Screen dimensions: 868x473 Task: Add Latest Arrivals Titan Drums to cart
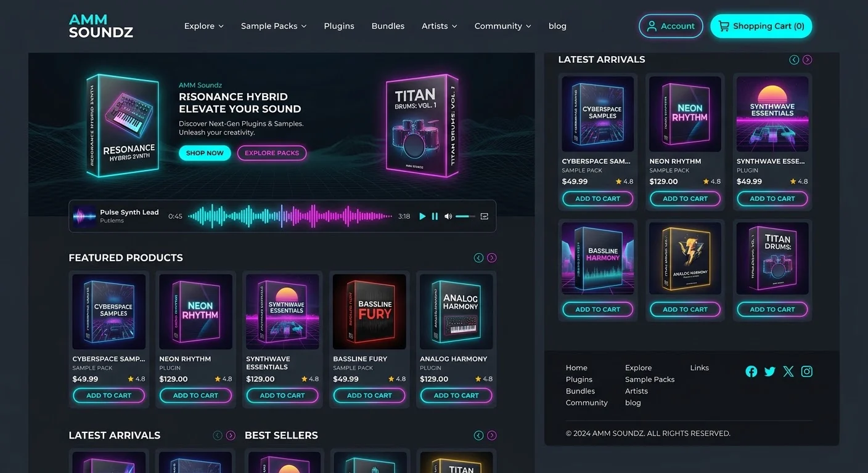coord(772,309)
